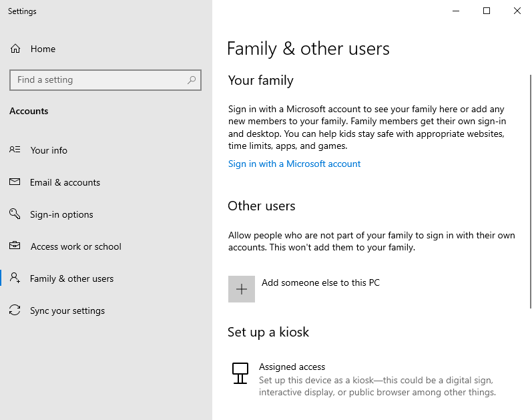Maximize the Settings window
Screen dimensions: 532x420
(487, 11)
